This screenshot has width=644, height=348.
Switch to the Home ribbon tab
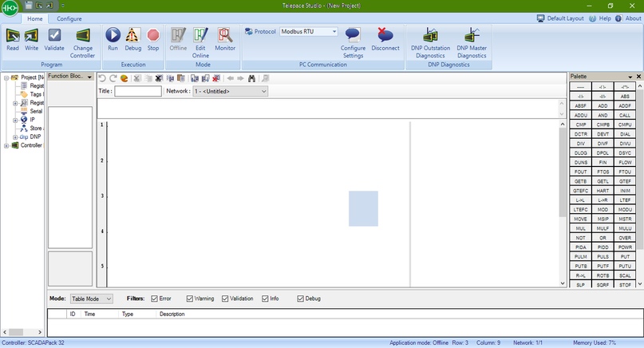[x=35, y=18]
